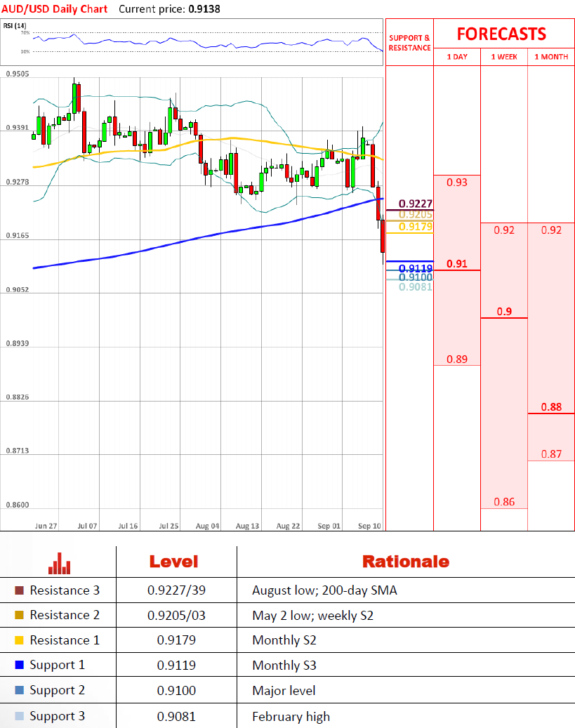575x728 pixels.
Task: Click the 0.9179 level label beside chart
Action: [x=416, y=227]
